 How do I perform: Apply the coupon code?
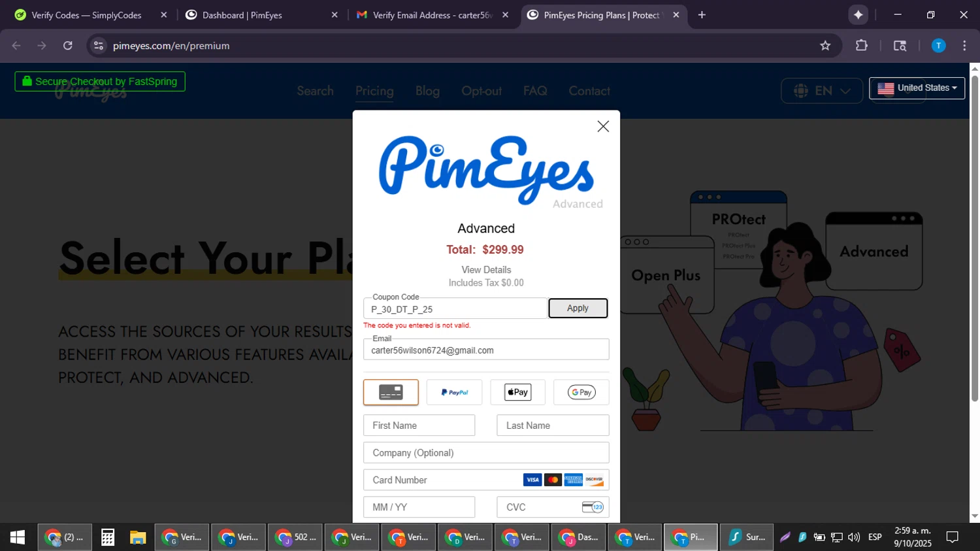tap(578, 308)
